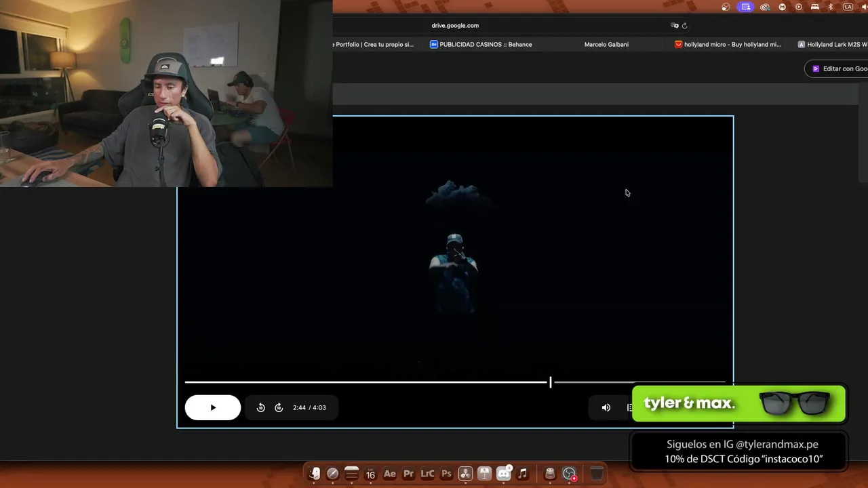The image size is (868, 488).
Task: Open the Creative Cloud menu bar icon
Action: click(x=765, y=7)
